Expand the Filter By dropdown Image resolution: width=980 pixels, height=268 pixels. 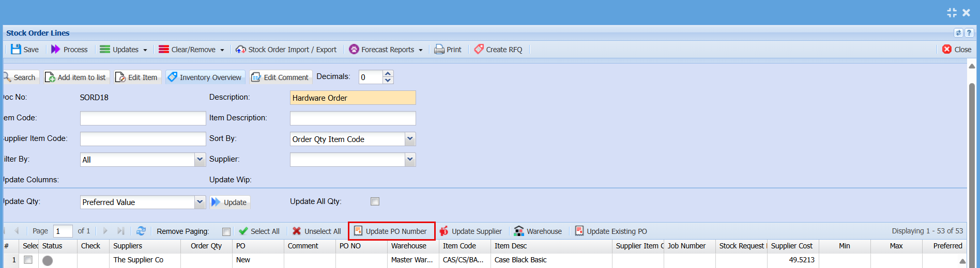coord(200,160)
